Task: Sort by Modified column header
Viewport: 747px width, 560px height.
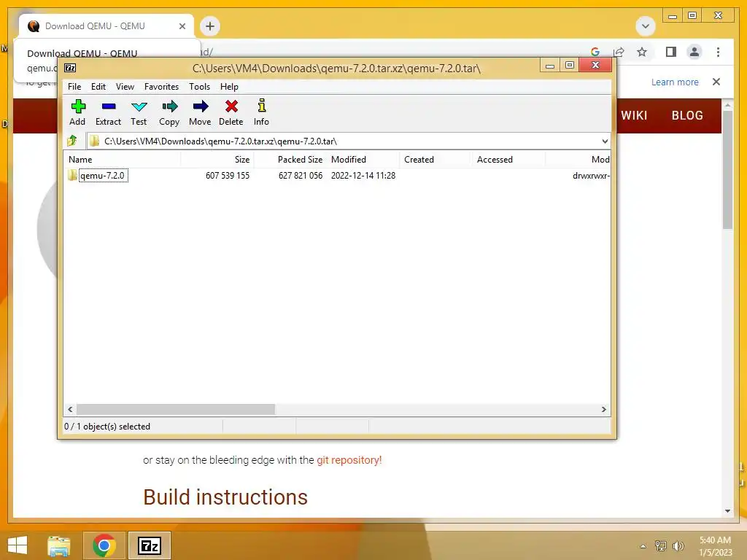Action: pyautogui.click(x=363, y=160)
